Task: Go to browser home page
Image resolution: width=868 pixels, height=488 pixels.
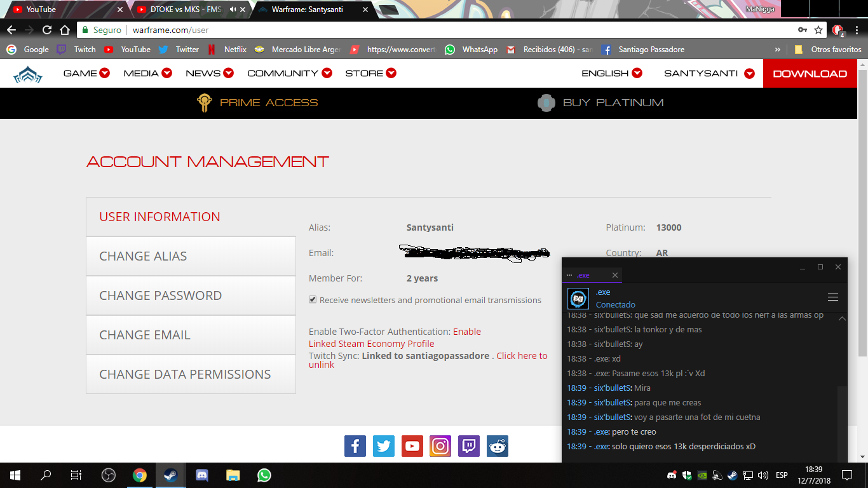Action: (x=65, y=30)
